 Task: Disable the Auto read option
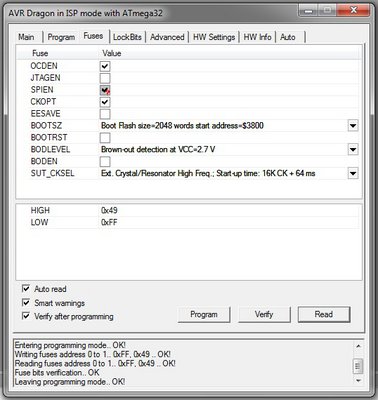pyautogui.click(x=26, y=288)
